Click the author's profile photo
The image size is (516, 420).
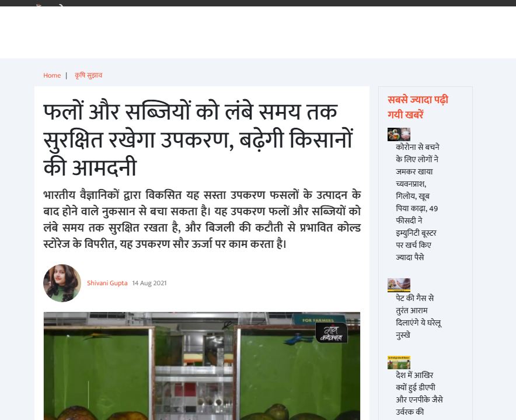click(61, 283)
